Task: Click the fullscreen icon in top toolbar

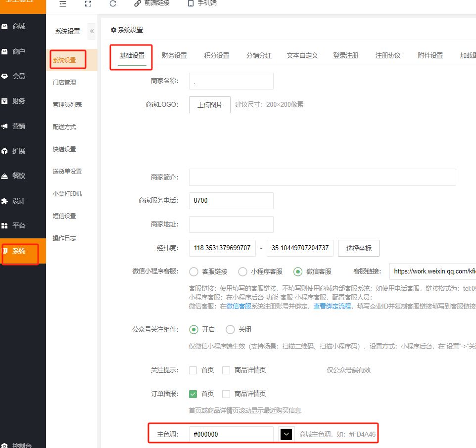Action: (88, 3)
